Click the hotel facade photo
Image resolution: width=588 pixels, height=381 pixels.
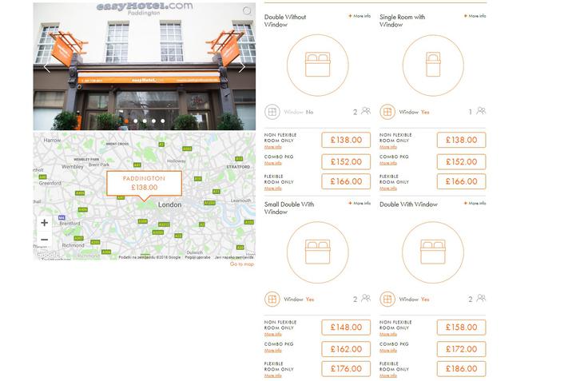[x=145, y=66]
